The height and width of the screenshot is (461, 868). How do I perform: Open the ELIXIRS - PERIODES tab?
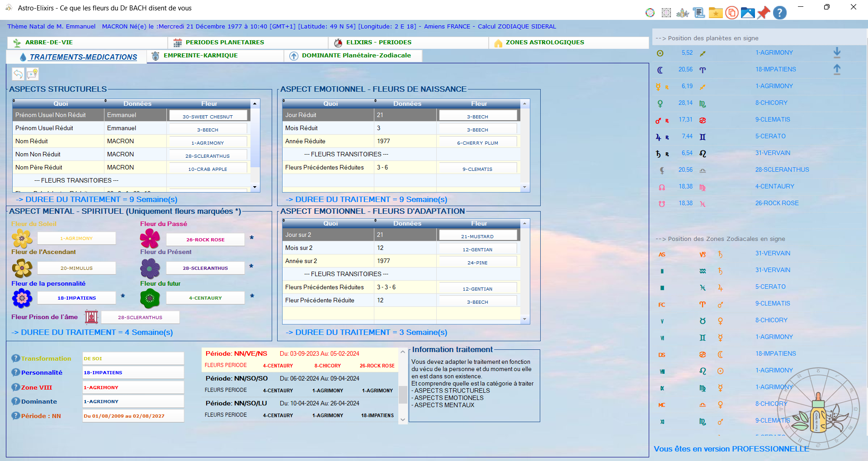(x=408, y=42)
